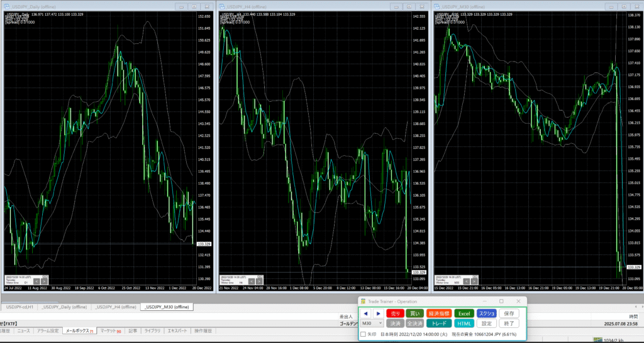
Task: Click the red 売り sell button
Action: pyautogui.click(x=395, y=313)
